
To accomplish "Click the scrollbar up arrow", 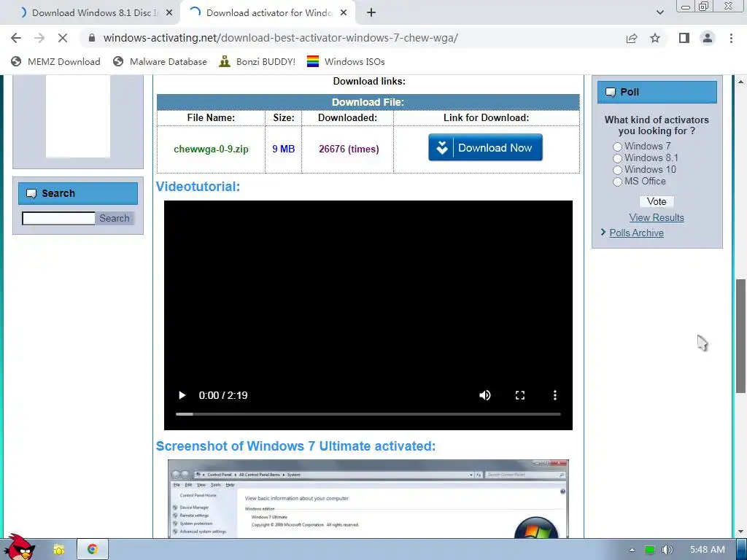I will tap(740, 82).
